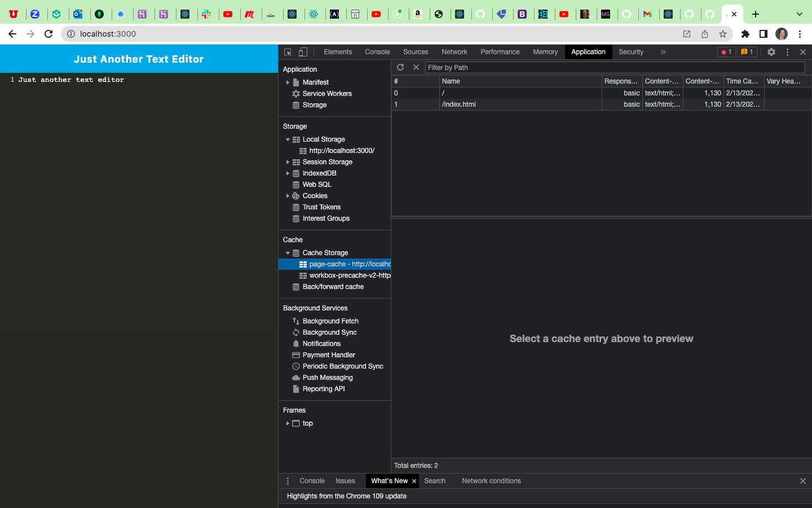The image size is (812, 508).
Task: Open Notifications background service
Action: click(x=321, y=344)
